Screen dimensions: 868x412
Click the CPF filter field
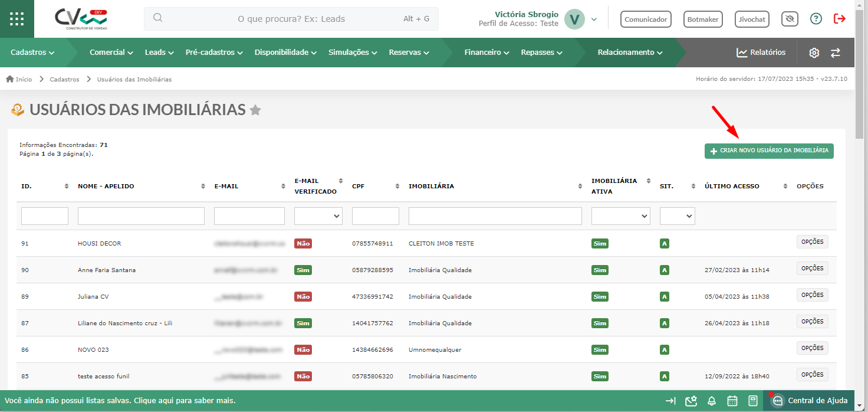tap(376, 216)
